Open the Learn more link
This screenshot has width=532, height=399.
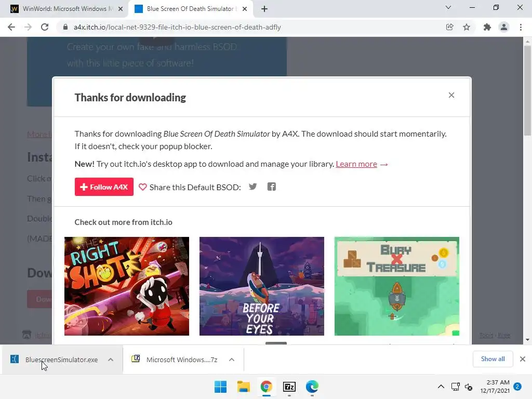coord(356,164)
